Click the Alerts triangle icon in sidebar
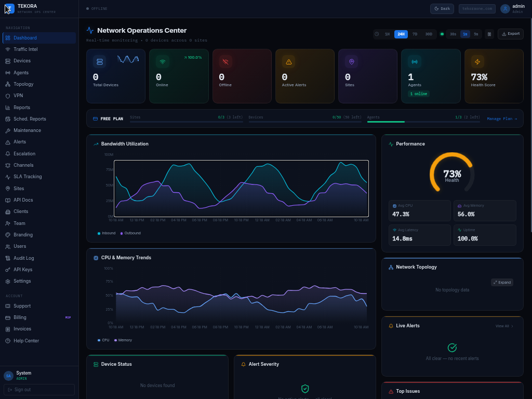Screen dimensions: 532x399 coord(8,142)
